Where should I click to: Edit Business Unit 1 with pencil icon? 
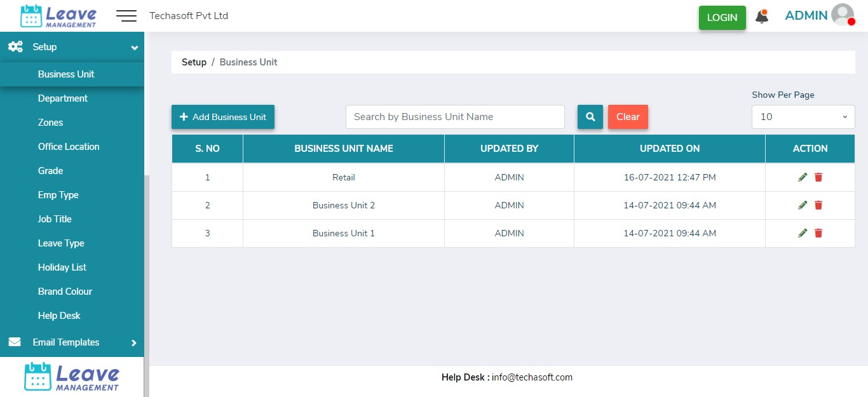click(x=803, y=233)
